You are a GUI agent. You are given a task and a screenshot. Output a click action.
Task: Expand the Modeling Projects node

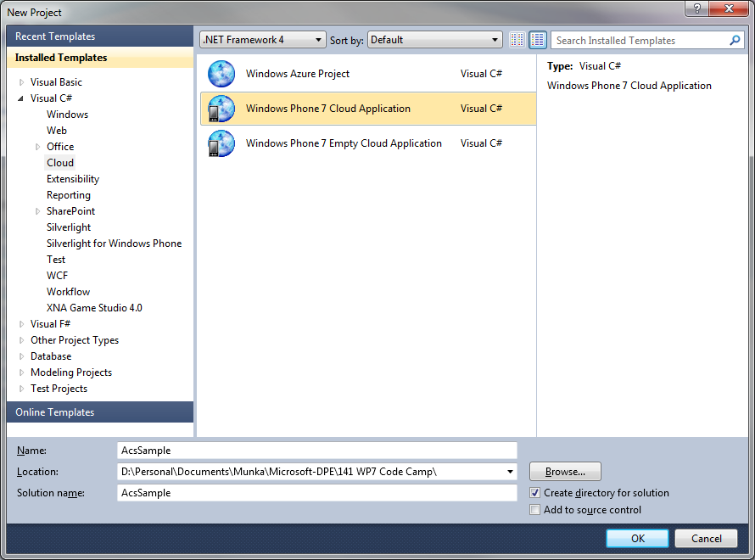(21, 372)
